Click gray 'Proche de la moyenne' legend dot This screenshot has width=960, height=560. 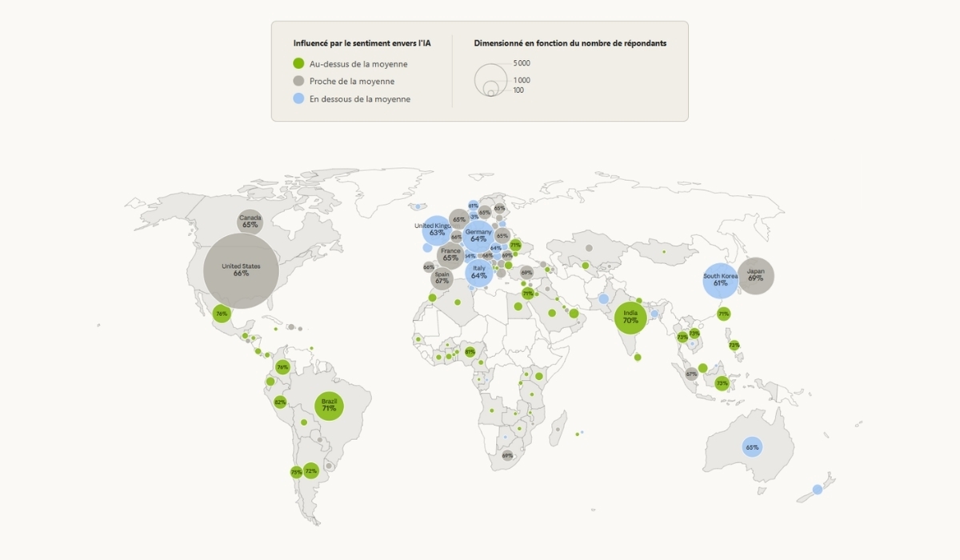pos(298,82)
